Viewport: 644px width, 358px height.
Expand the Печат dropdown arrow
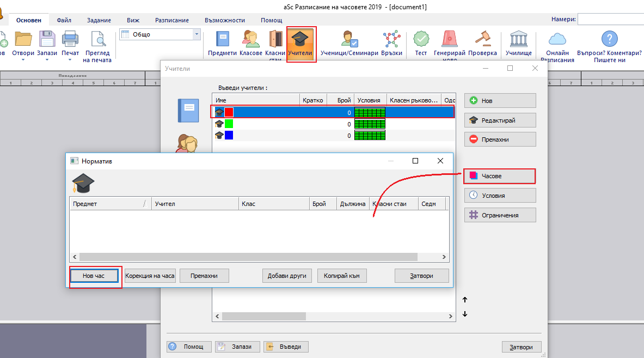(x=70, y=60)
